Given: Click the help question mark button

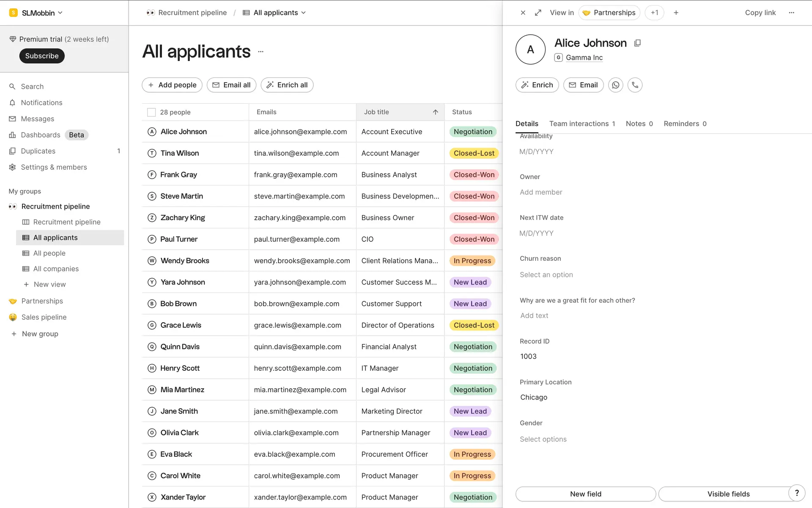Looking at the screenshot, I should (797, 493).
